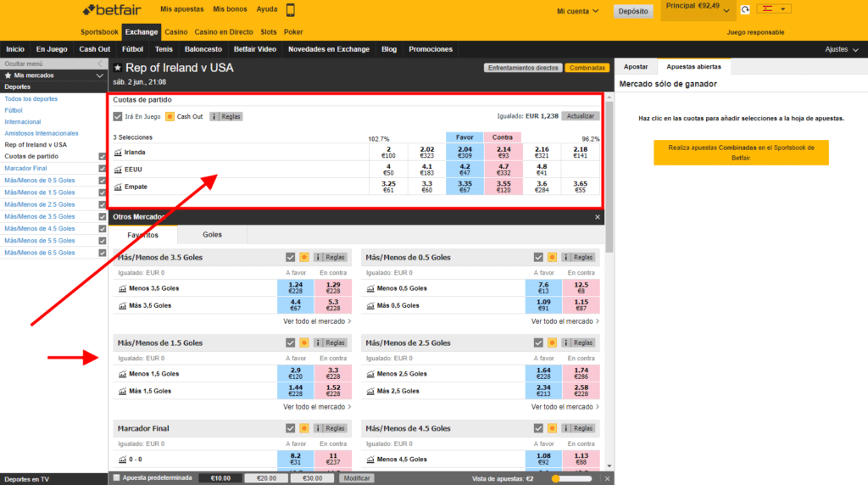Open Reglas for Cuotas de partido
The image size is (868, 485).
tap(225, 116)
